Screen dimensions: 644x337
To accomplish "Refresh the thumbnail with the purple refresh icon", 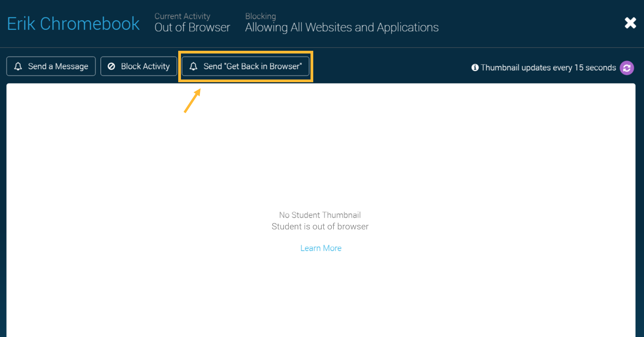I will pos(627,68).
